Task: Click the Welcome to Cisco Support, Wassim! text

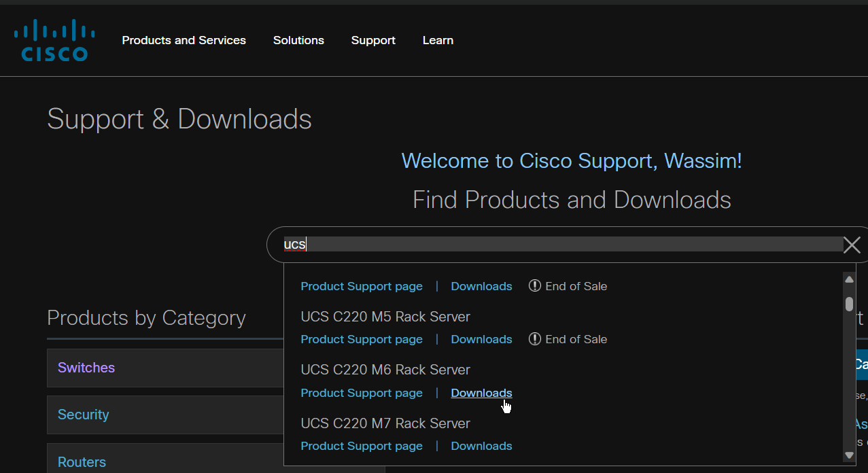Action: (x=572, y=161)
